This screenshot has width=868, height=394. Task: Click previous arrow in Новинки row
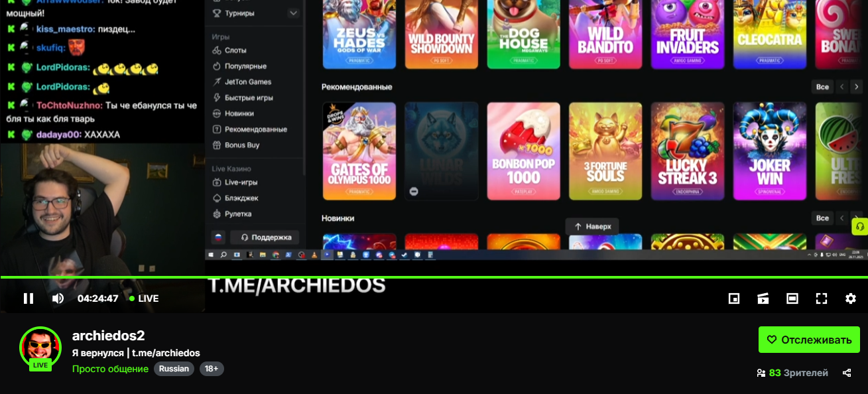(842, 218)
